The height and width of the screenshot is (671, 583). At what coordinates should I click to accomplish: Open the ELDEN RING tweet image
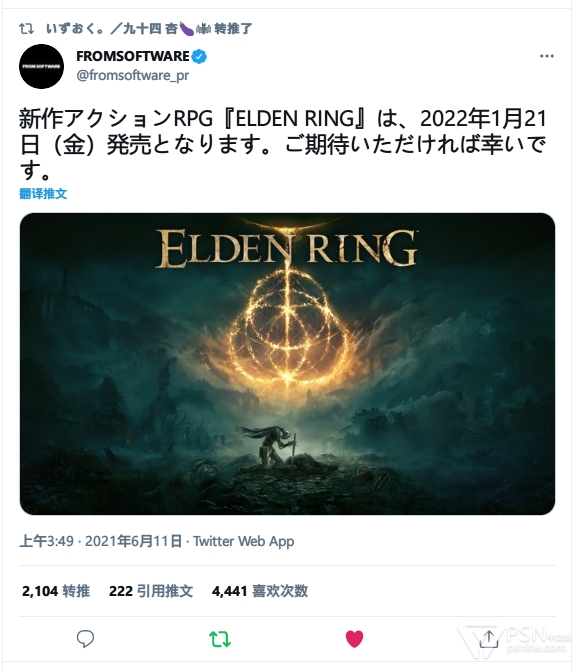[x=287, y=363]
